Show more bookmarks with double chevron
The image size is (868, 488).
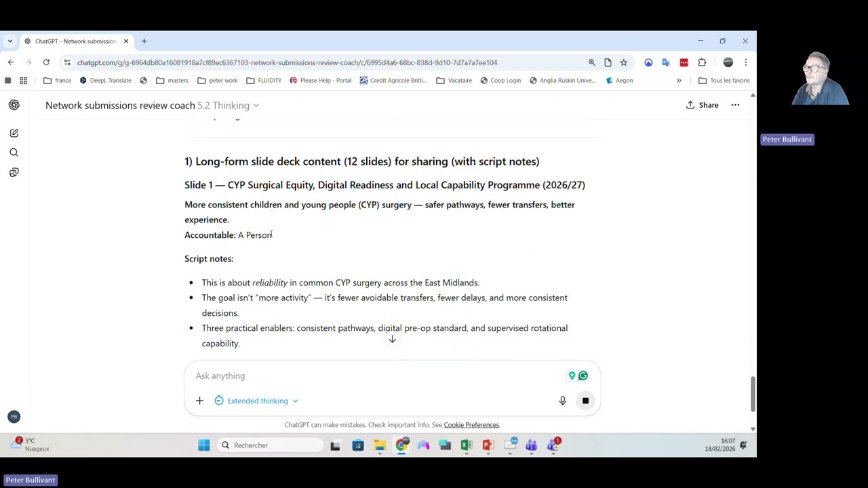click(679, 81)
